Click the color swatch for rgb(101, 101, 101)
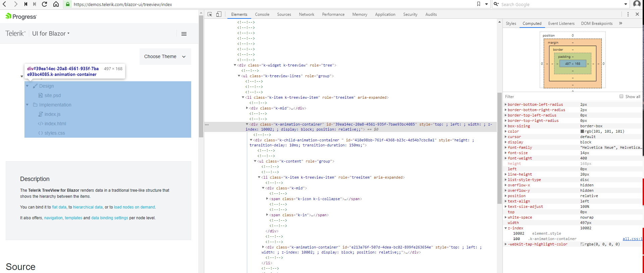Viewport: 644px width, 273px height. (x=582, y=132)
